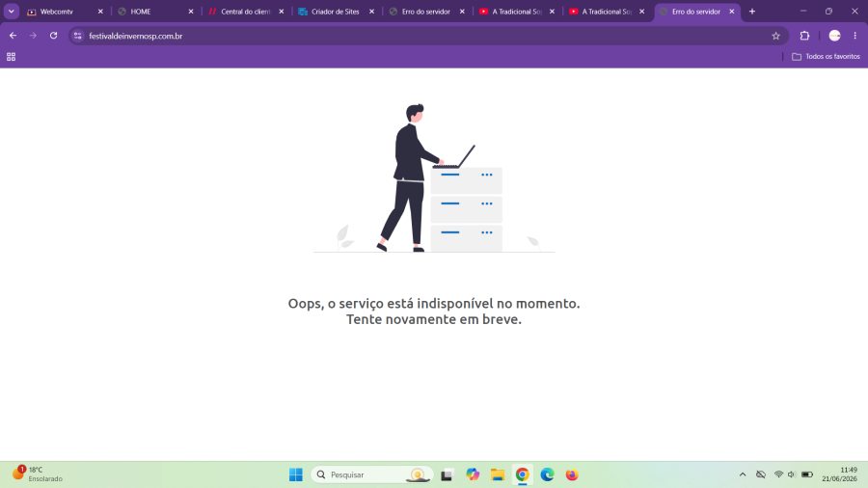Click the address bar URL field
This screenshot has height=488, width=868.
point(426,36)
